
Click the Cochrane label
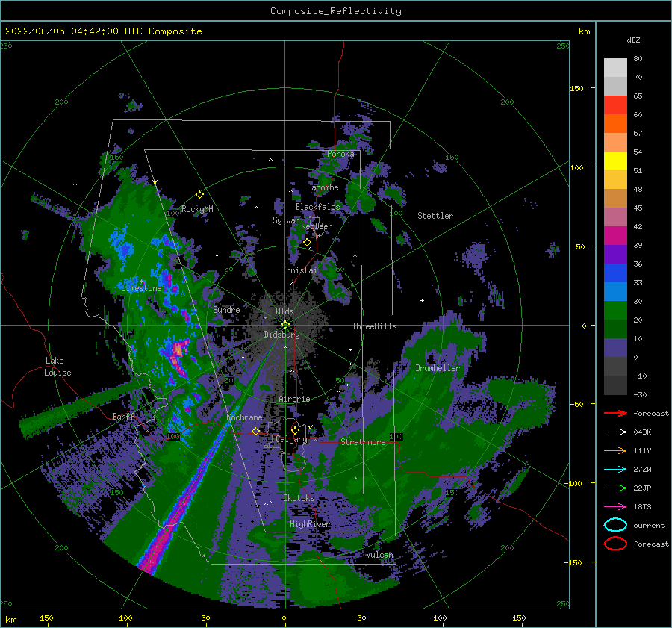click(x=244, y=417)
